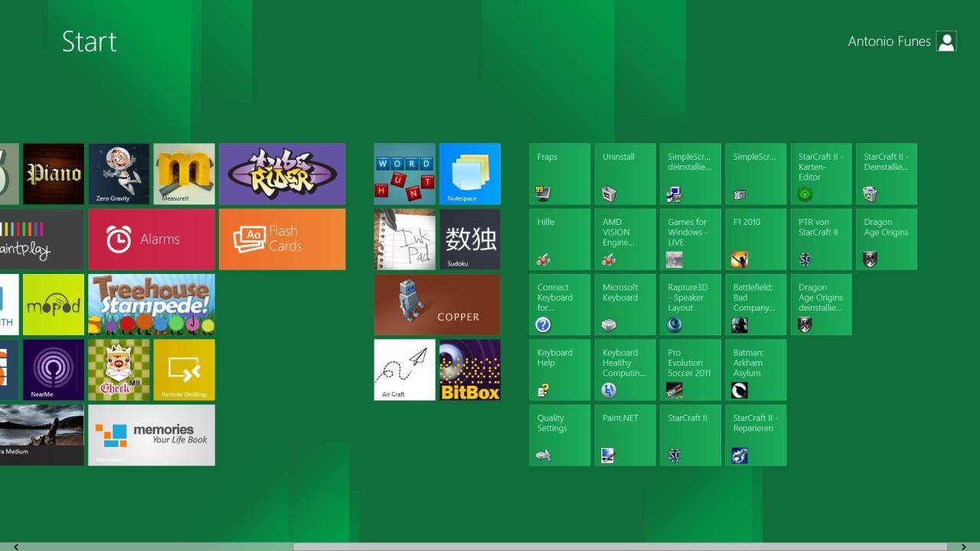980x551 pixels.
Task: Click the scrollbar left arrow
Action: click(15, 546)
